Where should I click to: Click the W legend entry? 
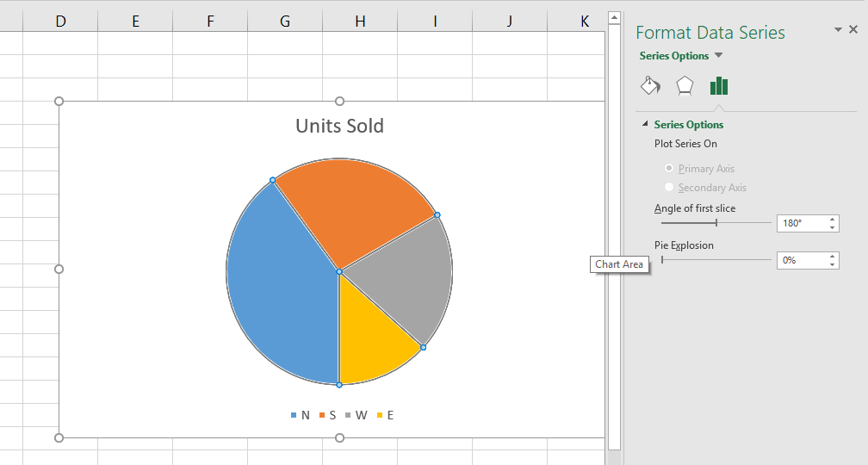tap(356, 415)
